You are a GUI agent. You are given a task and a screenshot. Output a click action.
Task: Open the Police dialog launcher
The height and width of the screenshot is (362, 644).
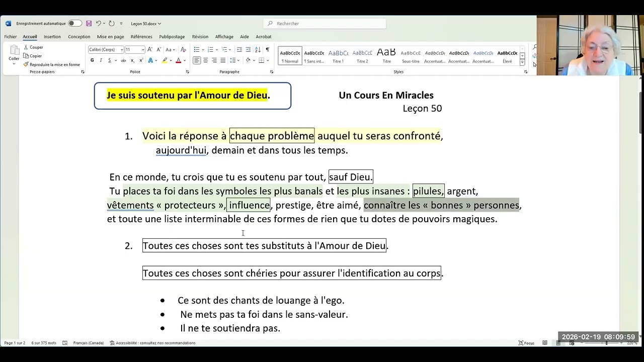[x=187, y=72]
